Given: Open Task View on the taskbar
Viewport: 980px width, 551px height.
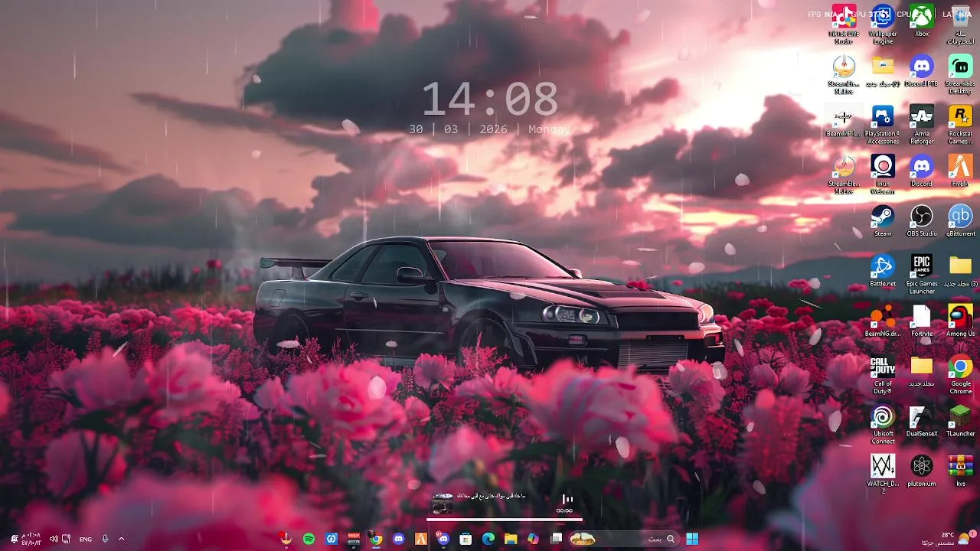Looking at the screenshot, I should (556, 539).
